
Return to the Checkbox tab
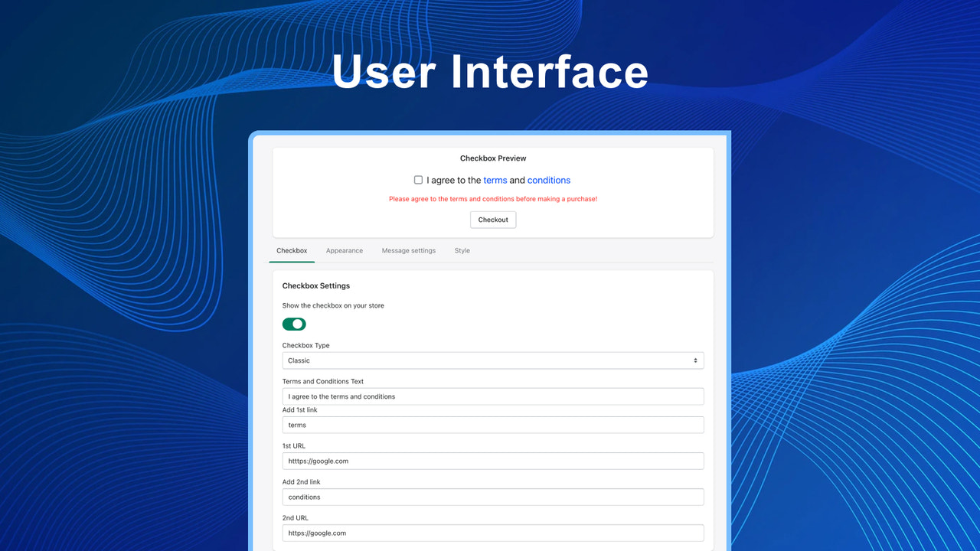pyautogui.click(x=291, y=250)
